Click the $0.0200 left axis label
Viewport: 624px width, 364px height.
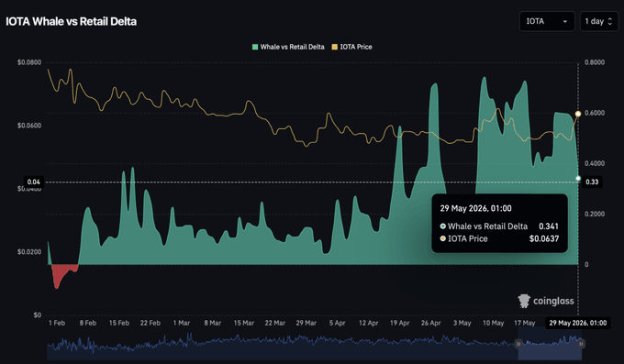(29, 252)
